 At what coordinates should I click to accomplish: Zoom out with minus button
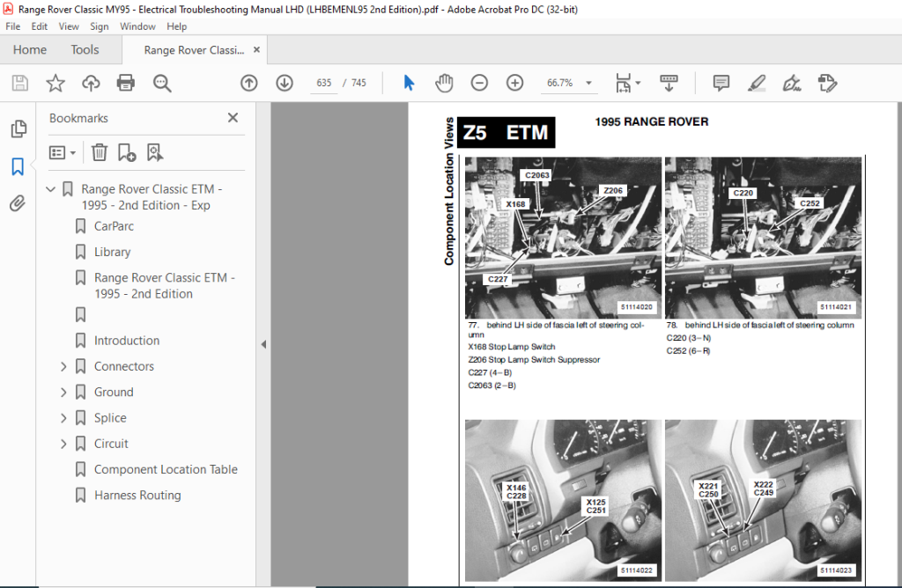pos(479,83)
